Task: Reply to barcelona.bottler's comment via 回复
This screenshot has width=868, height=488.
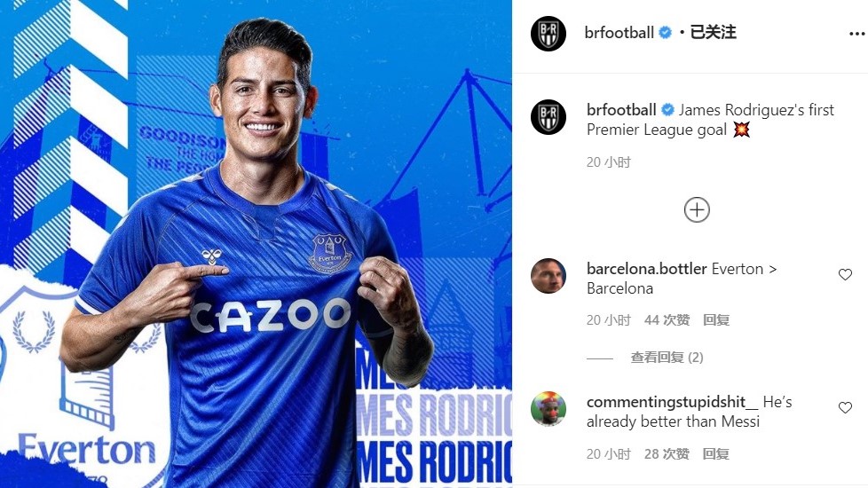Action: 715,320
